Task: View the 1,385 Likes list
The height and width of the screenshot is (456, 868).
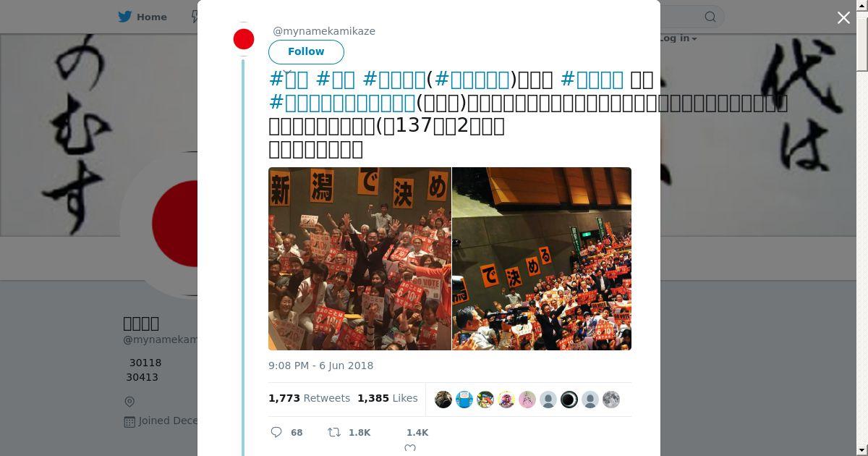Action: (388, 398)
